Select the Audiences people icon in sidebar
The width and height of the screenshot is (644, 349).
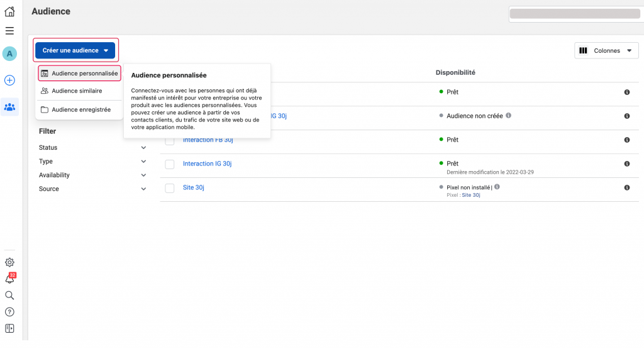(x=9, y=107)
